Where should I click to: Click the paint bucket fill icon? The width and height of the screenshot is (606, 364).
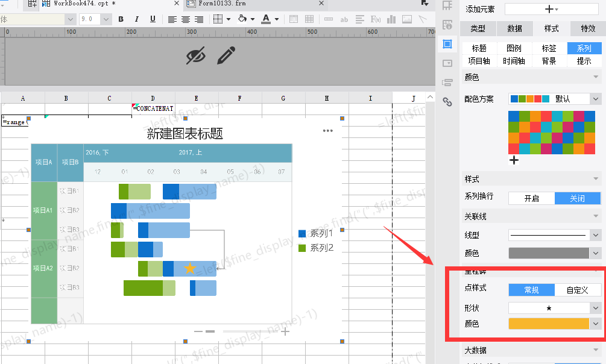pyautogui.click(x=242, y=19)
